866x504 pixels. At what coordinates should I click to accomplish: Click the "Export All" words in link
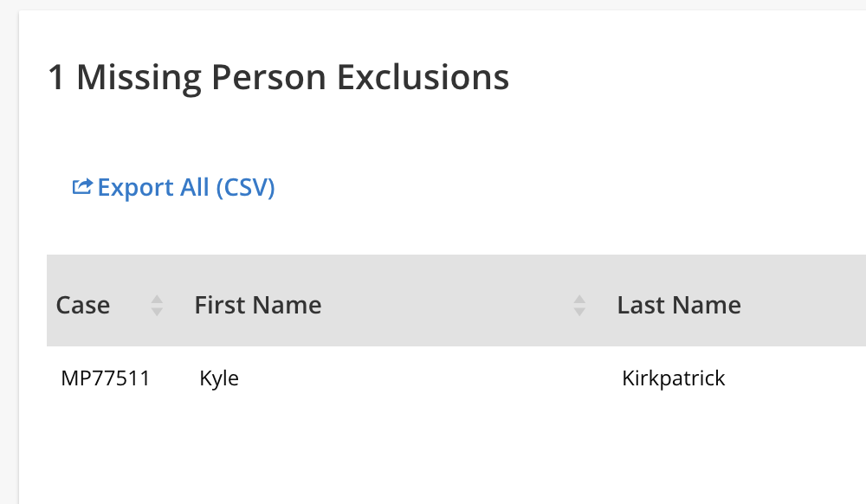click(x=153, y=187)
